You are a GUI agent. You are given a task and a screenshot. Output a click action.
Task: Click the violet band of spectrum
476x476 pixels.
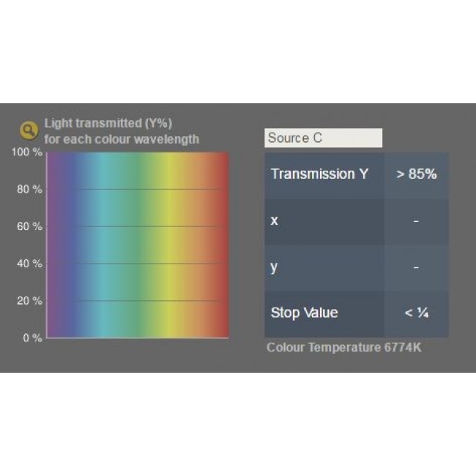click(x=55, y=245)
